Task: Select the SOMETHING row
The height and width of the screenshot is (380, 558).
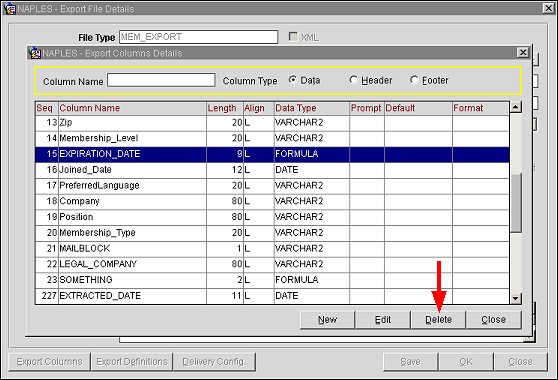Action: (x=272, y=280)
